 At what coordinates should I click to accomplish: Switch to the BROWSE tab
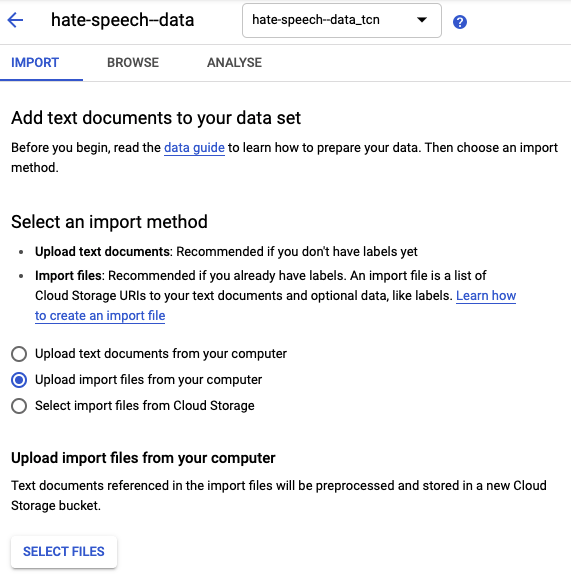click(x=133, y=62)
